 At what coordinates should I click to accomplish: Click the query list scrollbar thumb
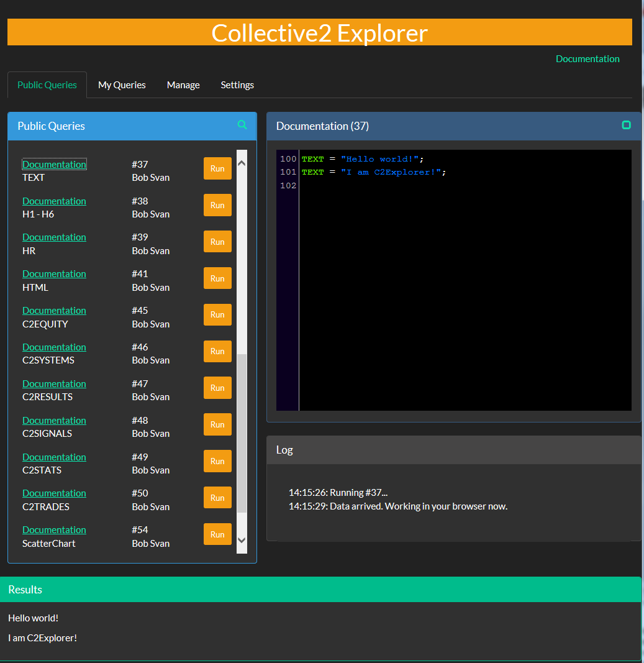point(242,433)
